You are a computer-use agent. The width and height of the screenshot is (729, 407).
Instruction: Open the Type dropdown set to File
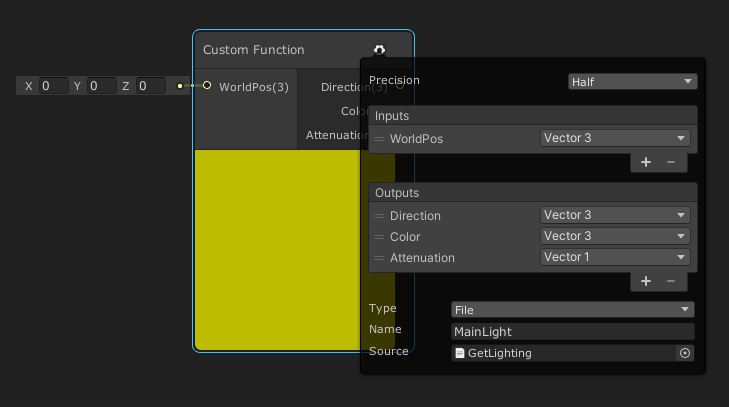(x=572, y=310)
